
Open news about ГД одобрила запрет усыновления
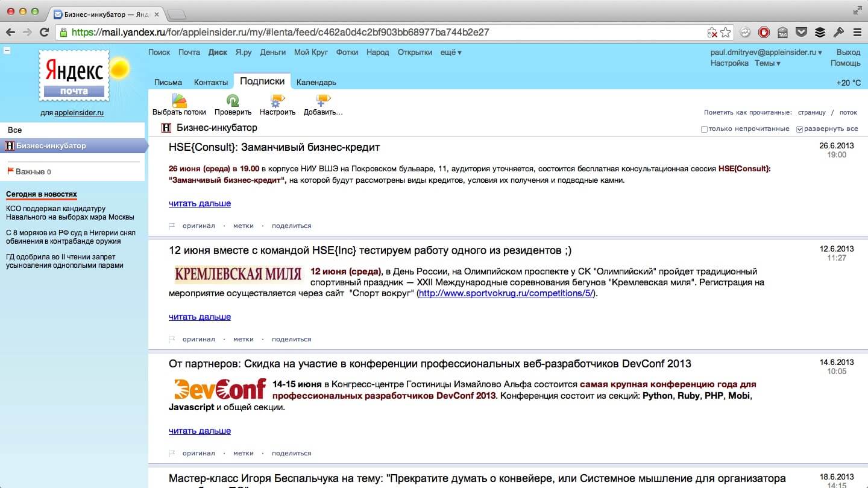pyautogui.click(x=64, y=261)
